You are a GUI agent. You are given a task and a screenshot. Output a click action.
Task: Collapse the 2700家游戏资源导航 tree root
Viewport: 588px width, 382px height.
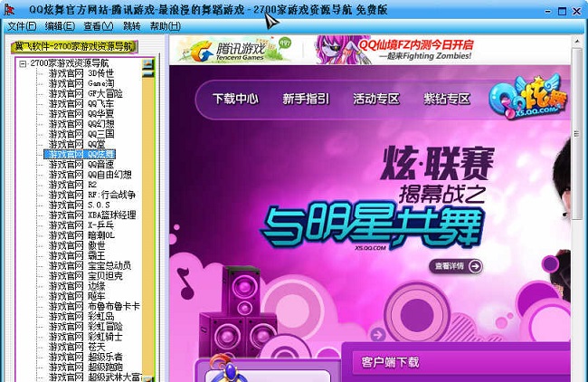23,63
